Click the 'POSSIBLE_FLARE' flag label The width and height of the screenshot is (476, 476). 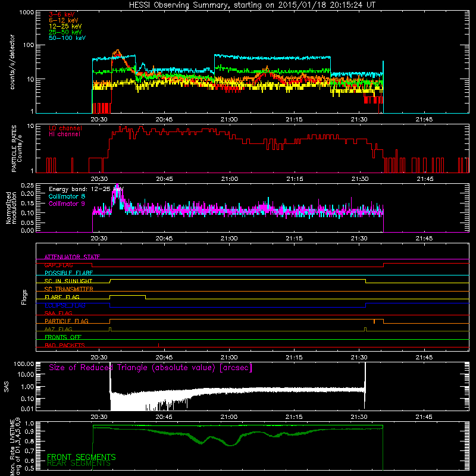(68, 273)
